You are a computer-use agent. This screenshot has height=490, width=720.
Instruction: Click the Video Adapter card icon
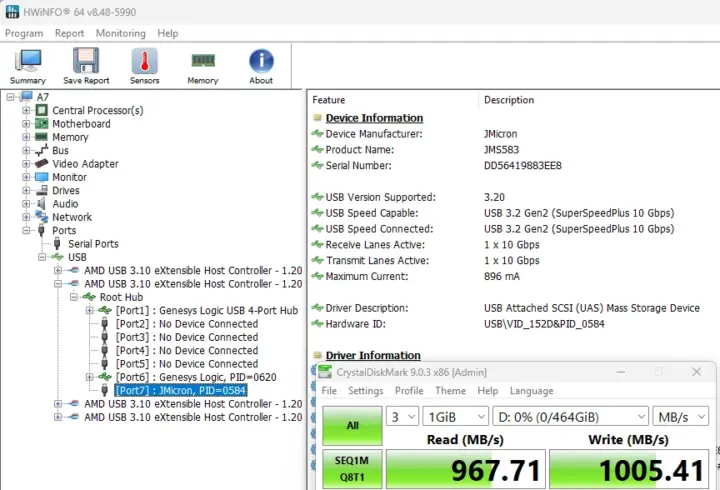pyautogui.click(x=41, y=163)
